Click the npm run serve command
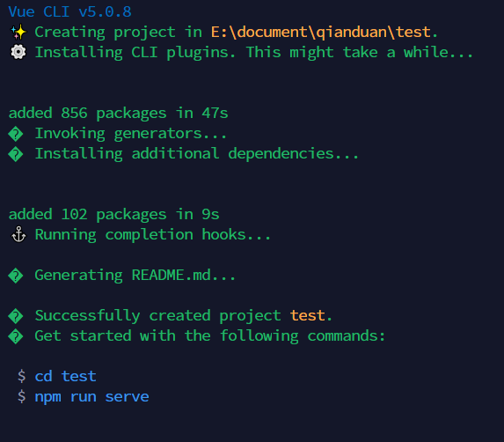Screen dimensions: 504x442 (x=92, y=397)
